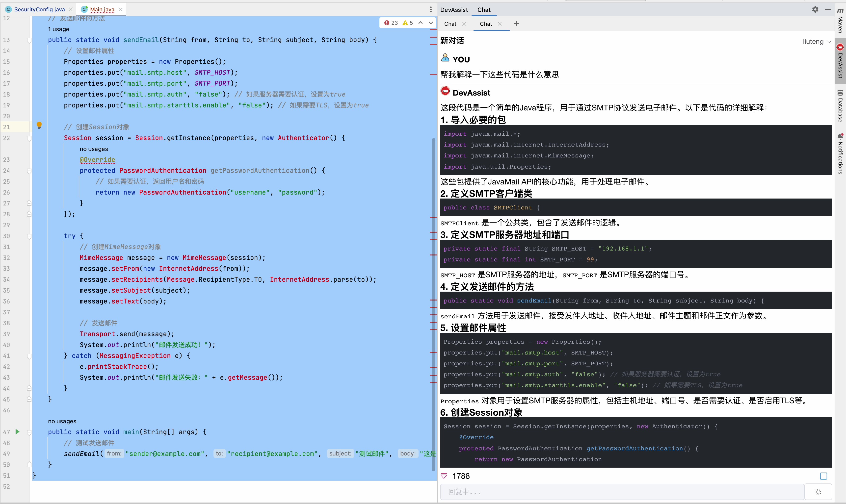Go to previous highlighted error arrow
Screen dimensions: 846x504
pos(421,23)
